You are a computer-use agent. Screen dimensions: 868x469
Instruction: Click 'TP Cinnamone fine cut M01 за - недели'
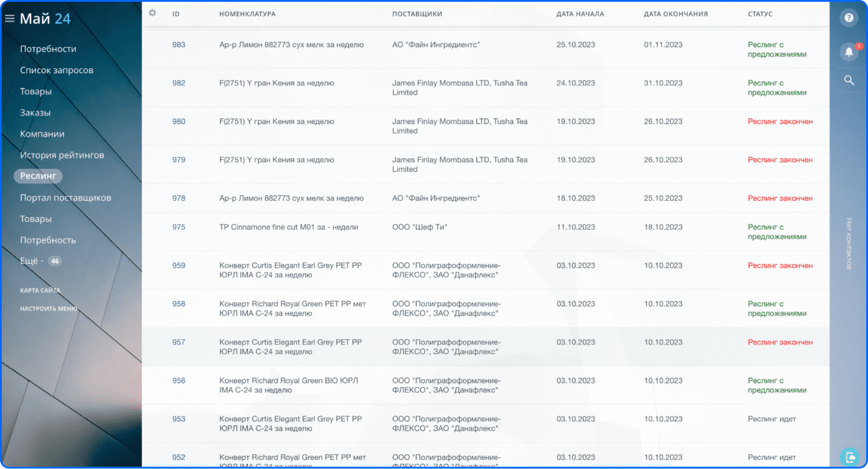point(289,227)
